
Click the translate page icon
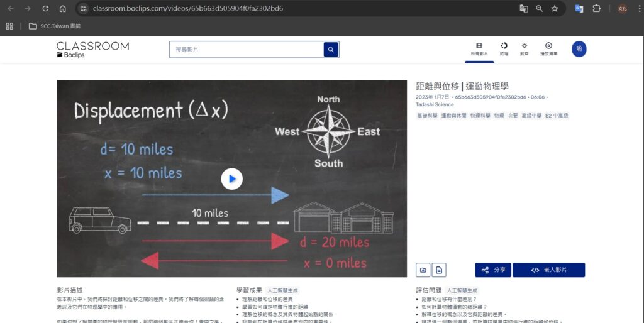click(x=523, y=9)
